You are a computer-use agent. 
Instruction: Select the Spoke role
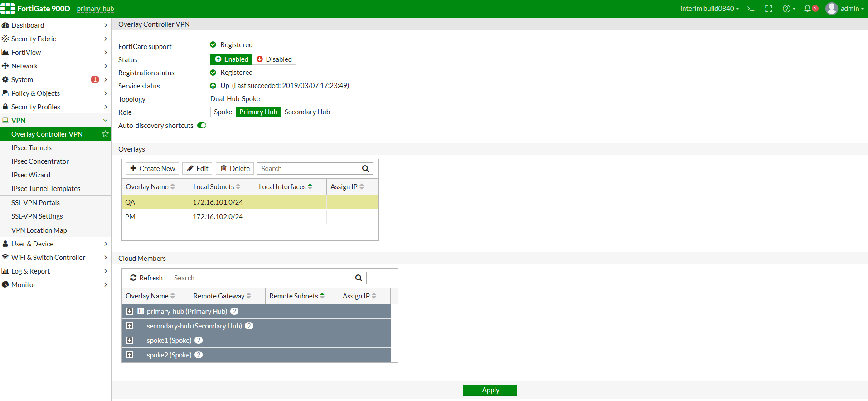point(223,112)
